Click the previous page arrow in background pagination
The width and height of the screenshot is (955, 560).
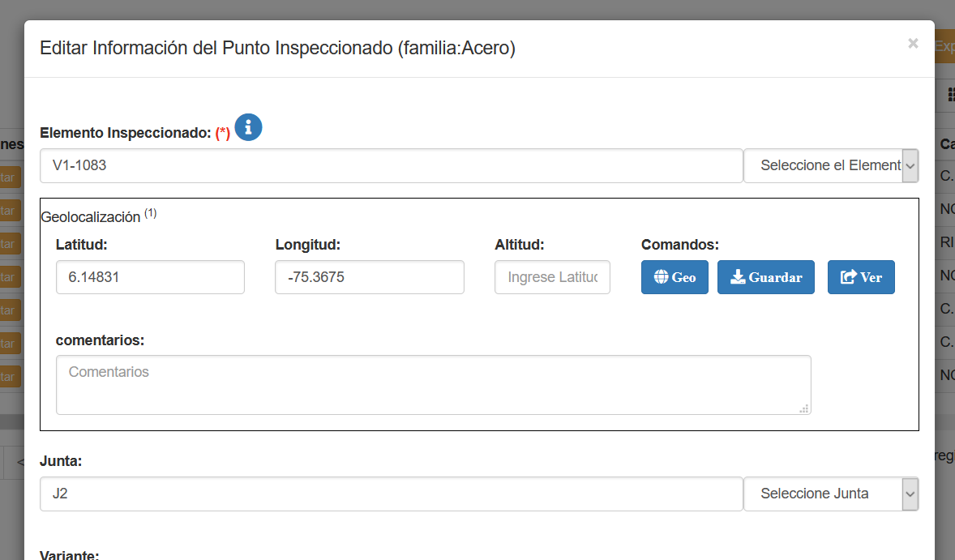tap(19, 461)
